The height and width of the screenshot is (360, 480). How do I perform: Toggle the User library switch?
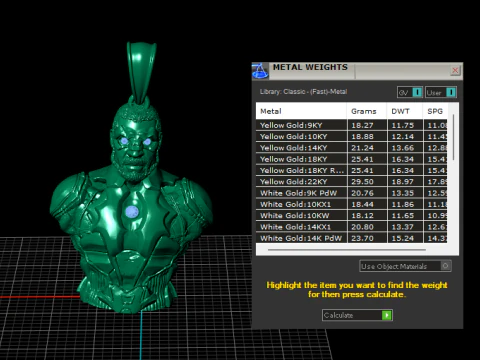pyautogui.click(x=441, y=92)
